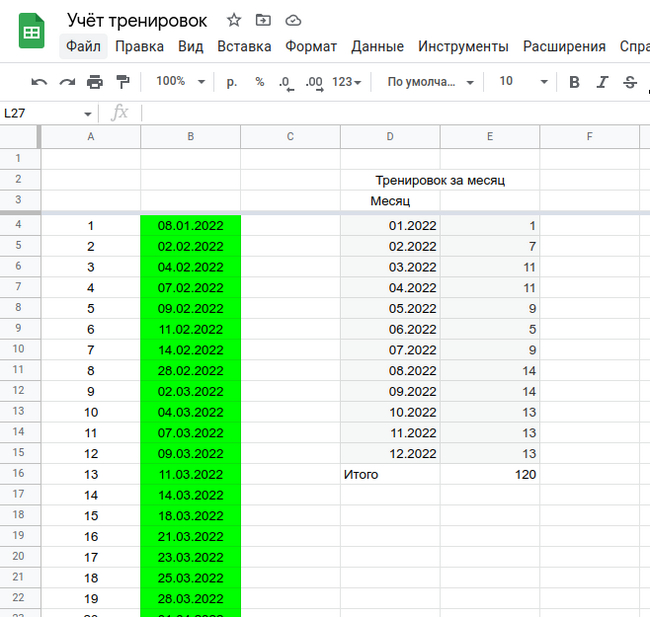The height and width of the screenshot is (617, 650).
Task: Apply currency format with р. button
Action: pos(232,82)
